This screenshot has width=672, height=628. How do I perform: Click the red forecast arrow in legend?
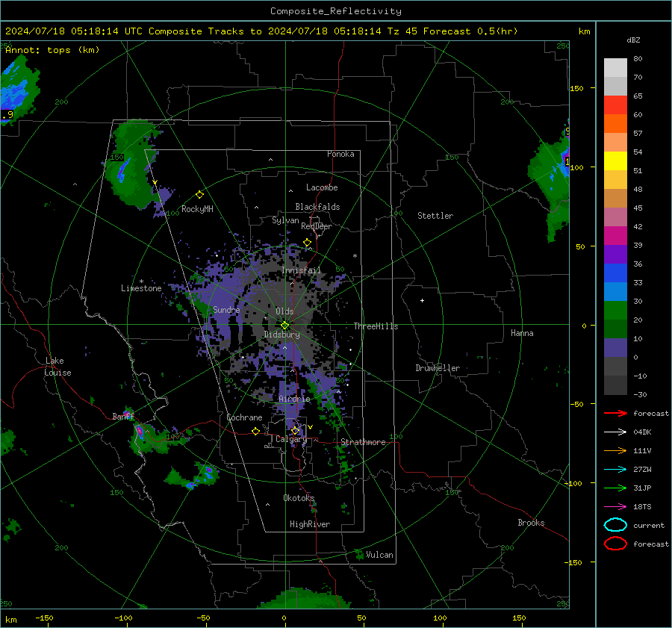point(615,413)
